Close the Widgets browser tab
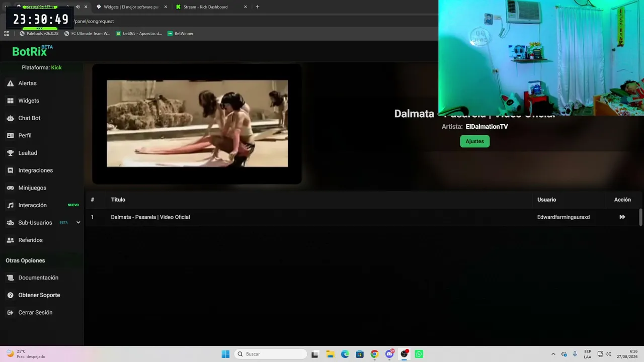The width and height of the screenshot is (644, 362). click(166, 7)
